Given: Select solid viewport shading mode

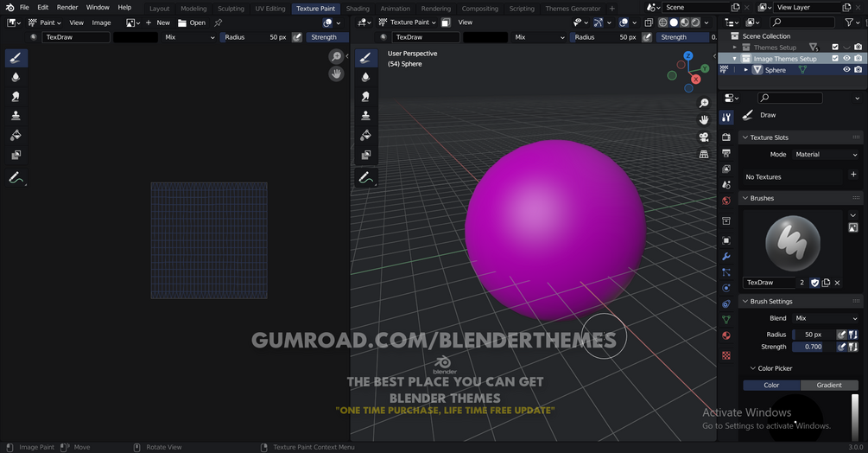Looking at the screenshot, I should (x=674, y=22).
